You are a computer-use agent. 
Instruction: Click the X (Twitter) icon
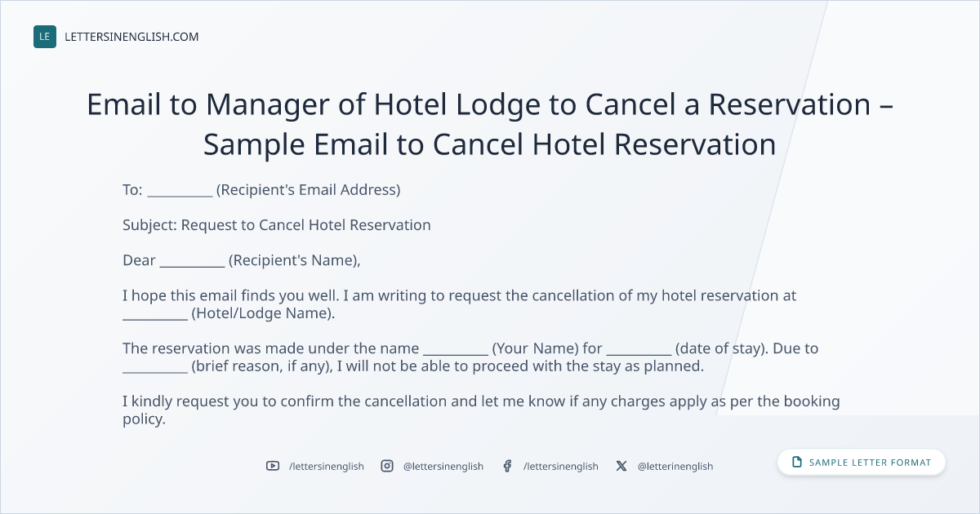[x=621, y=466]
